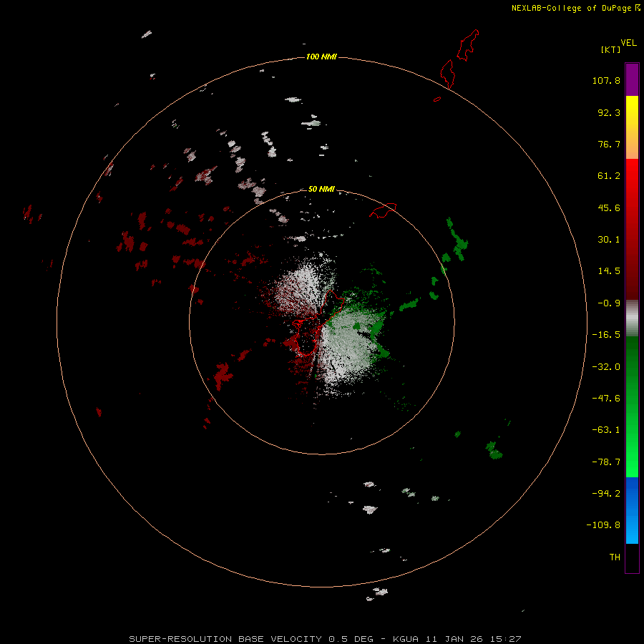Click the 14.5 velocity scale value
The image size is (644, 644).
pyautogui.click(x=609, y=271)
